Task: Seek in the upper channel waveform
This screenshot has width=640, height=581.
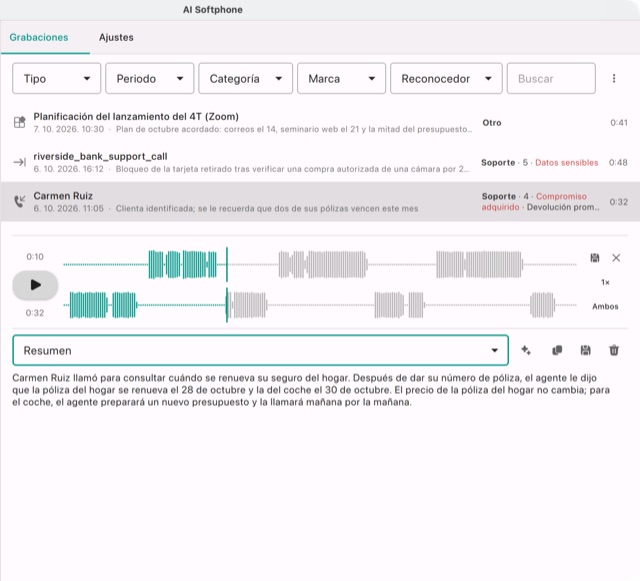Action: 320,265
